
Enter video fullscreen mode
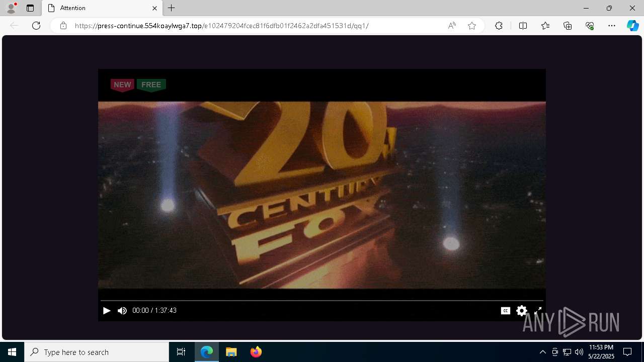click(538, 311)
